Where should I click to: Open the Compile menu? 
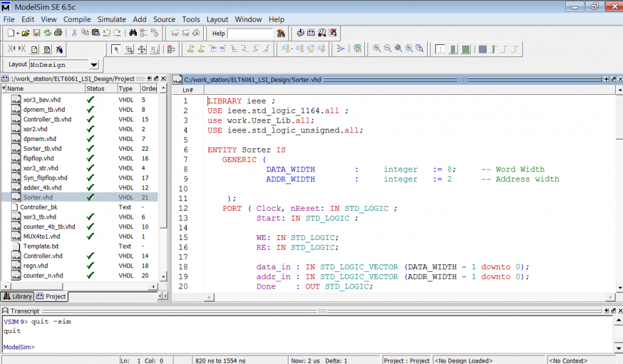pyautogui.click(x=77, y=19)
